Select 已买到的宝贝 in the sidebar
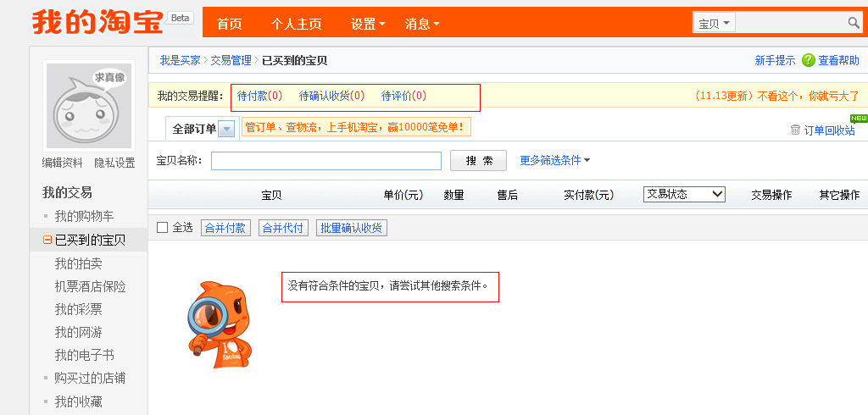The height and width of the screenshot is (415, 868). pyautogui.click(x=90, y=241)
